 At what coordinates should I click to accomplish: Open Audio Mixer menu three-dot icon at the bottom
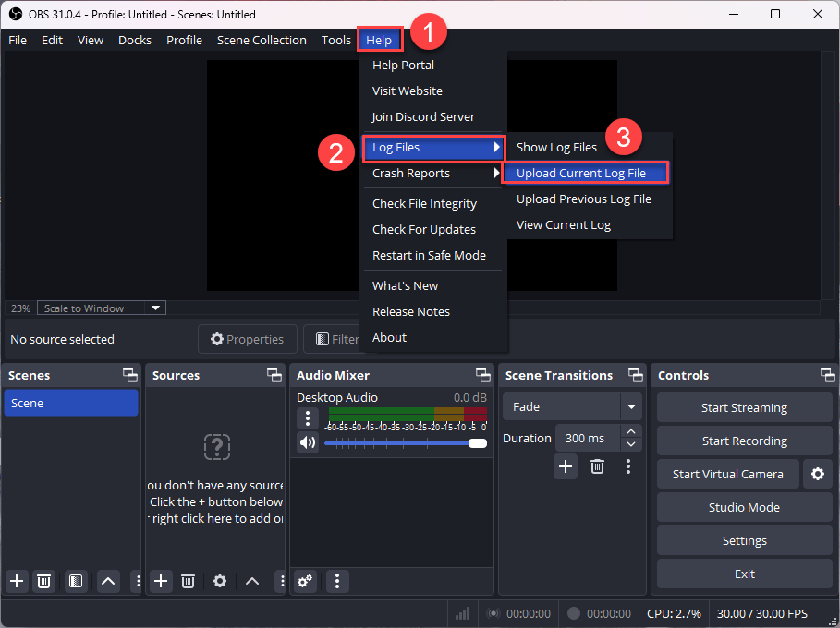click(337, 581)
